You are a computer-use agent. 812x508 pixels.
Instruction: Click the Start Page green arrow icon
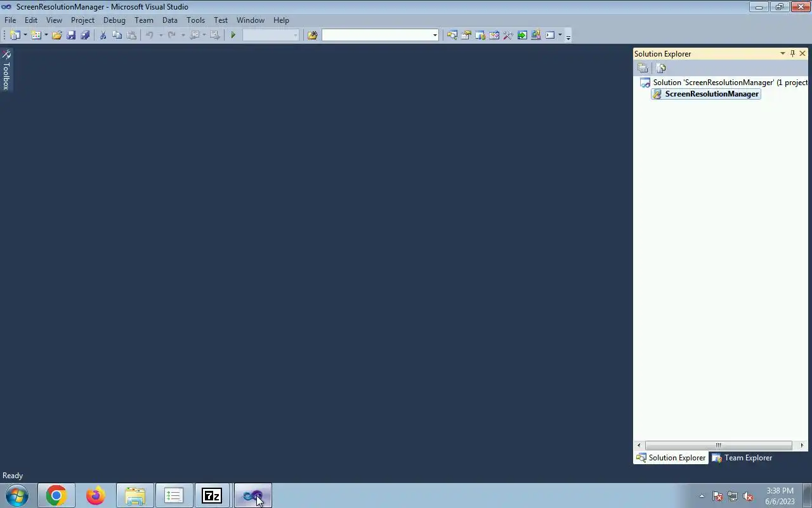coord(521,35)
